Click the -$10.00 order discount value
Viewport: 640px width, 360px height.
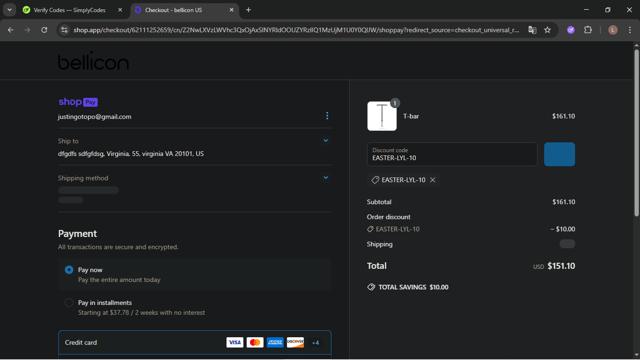(562, 229)
